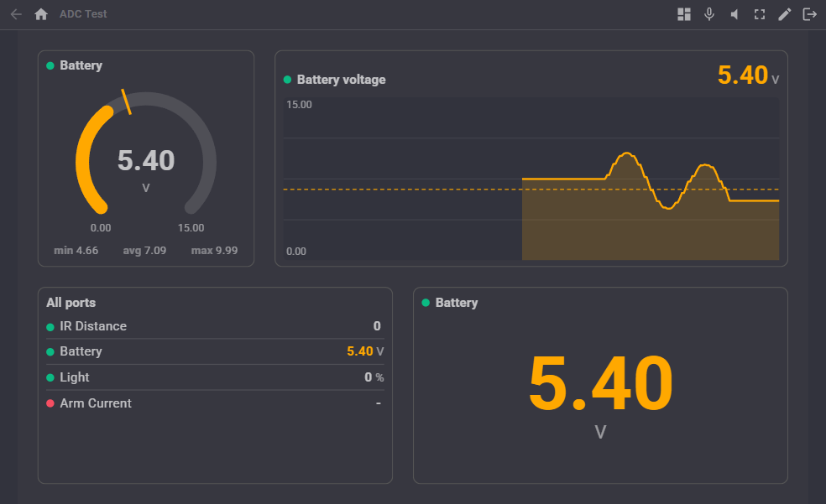Click the 5.40 V value in All ports Battery row
This screenshot has width=826, height=504.
365,351
